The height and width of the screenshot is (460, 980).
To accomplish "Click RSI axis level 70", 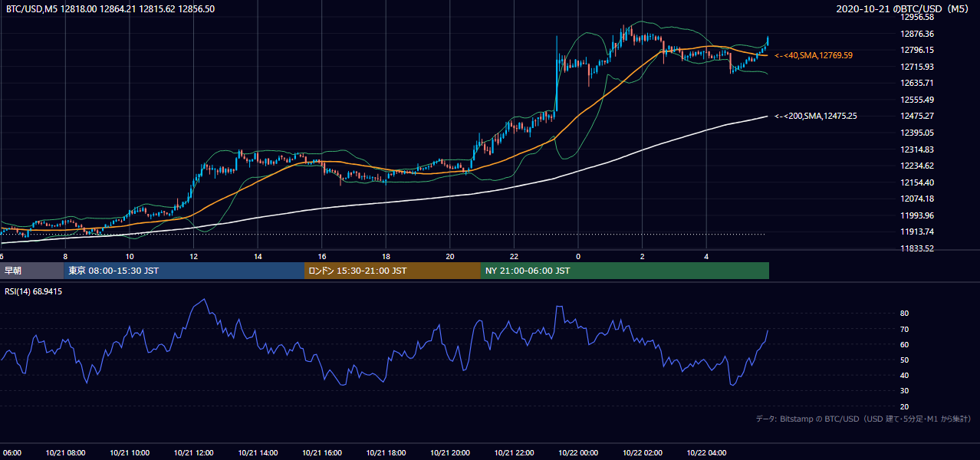I will [x=904, y=329].
